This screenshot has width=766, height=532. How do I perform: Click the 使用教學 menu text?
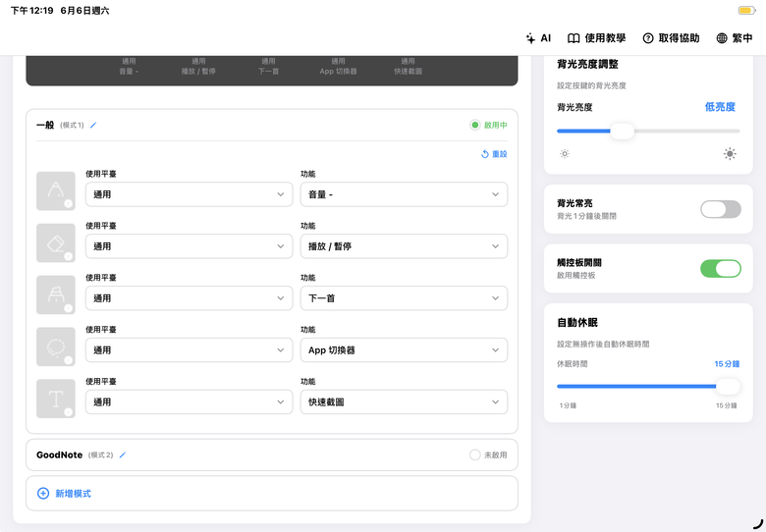(x=605, y=38)
